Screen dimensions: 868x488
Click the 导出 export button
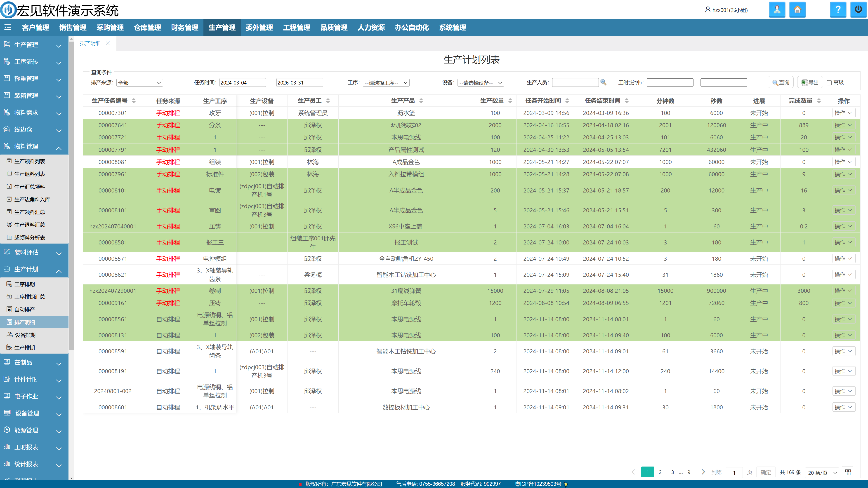tap(810, 82)
